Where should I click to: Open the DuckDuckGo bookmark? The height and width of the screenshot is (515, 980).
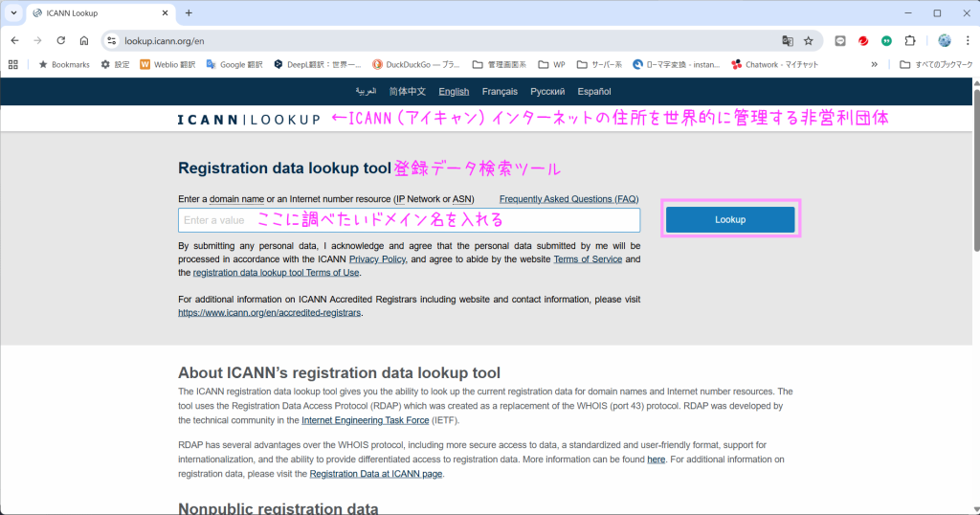pos(416,65)
